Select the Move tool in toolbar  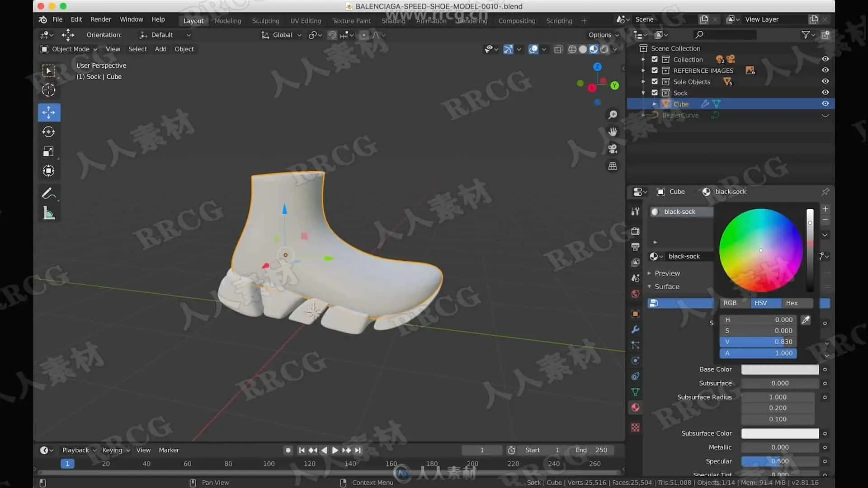coord(49,113)
